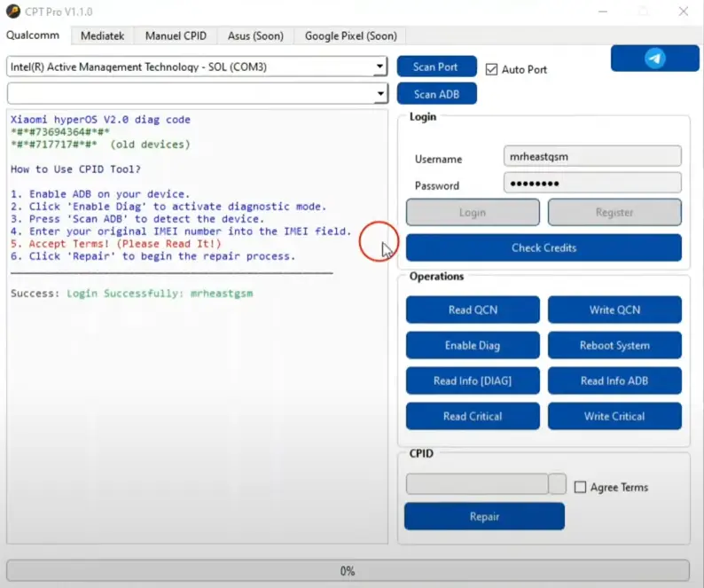Click the Scan Port button

tap(436, 67)
